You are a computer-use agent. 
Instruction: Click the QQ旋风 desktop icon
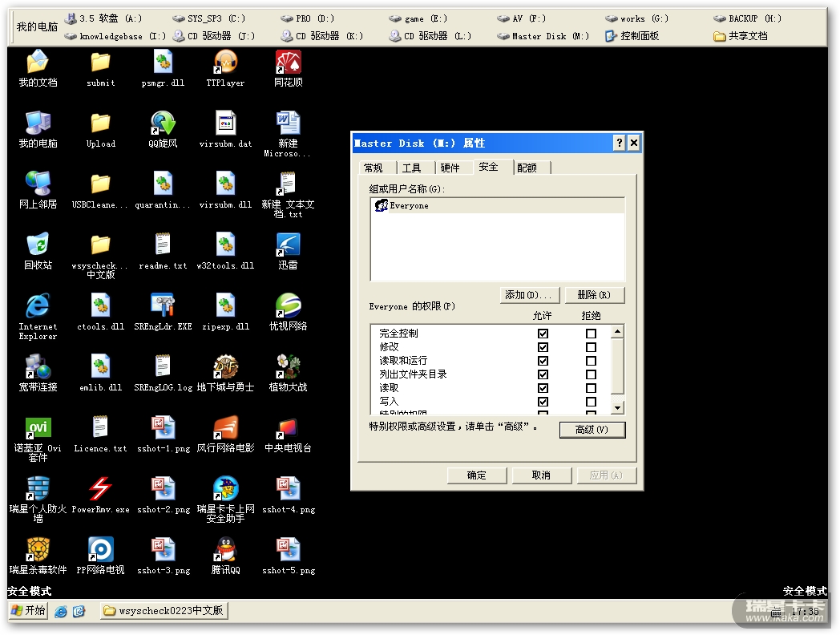point(163,123)
